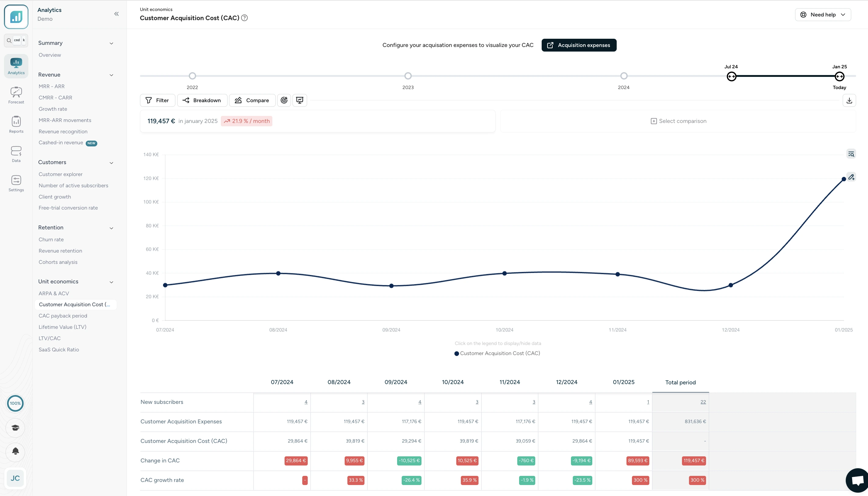
Task: Open the Compare button
Action: 252,100
